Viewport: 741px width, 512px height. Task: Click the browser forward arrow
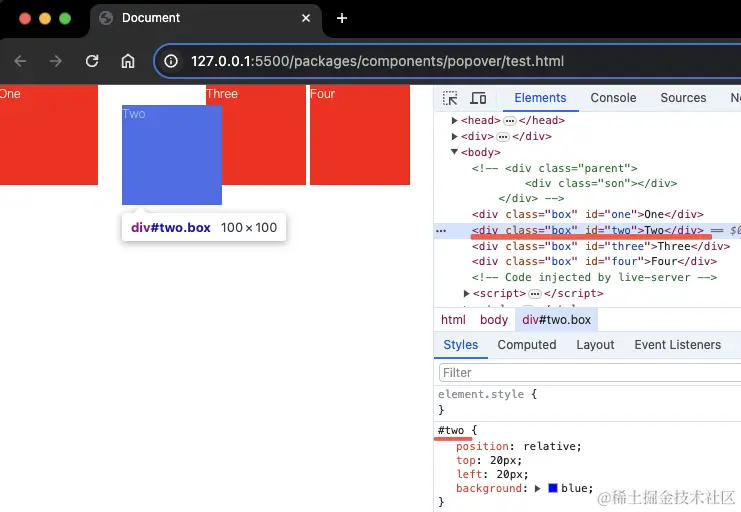56,61
